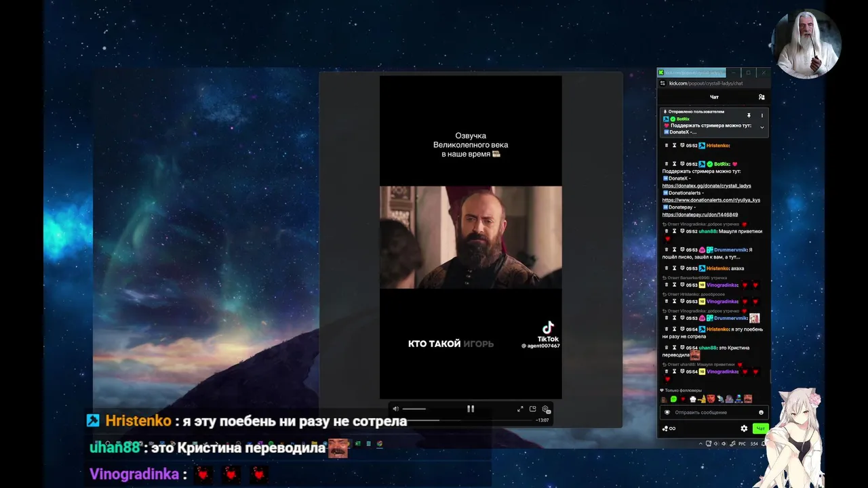Focus the "Отправить сообщение" message field
This screenshot has width=868, height=488.
tap(713, 412)
